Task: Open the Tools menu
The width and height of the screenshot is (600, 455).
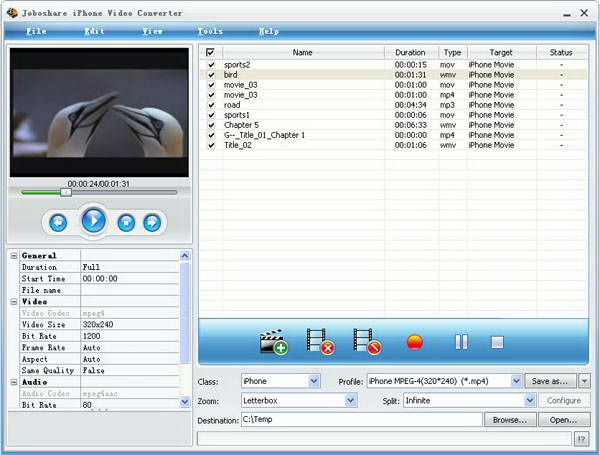Action: coord(210,31)
